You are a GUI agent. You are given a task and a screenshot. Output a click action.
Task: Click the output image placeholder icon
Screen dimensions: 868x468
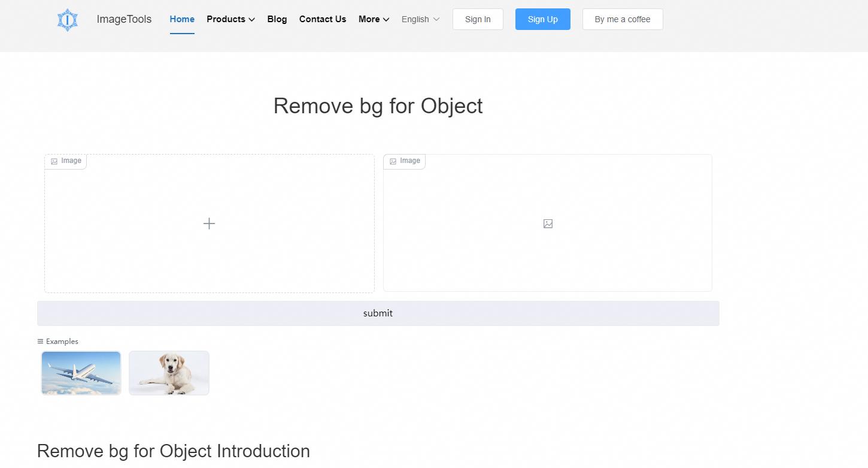[548, 224]
